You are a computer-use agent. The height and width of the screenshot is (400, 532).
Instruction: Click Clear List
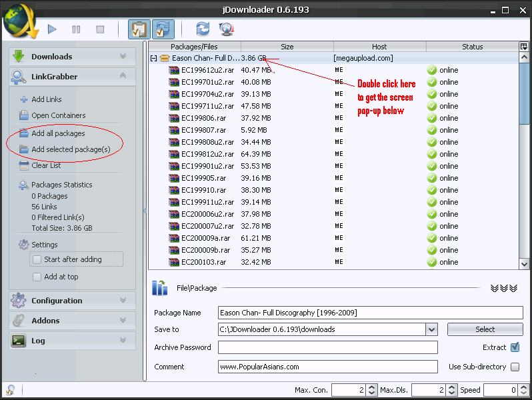click(x=46, y=165)
